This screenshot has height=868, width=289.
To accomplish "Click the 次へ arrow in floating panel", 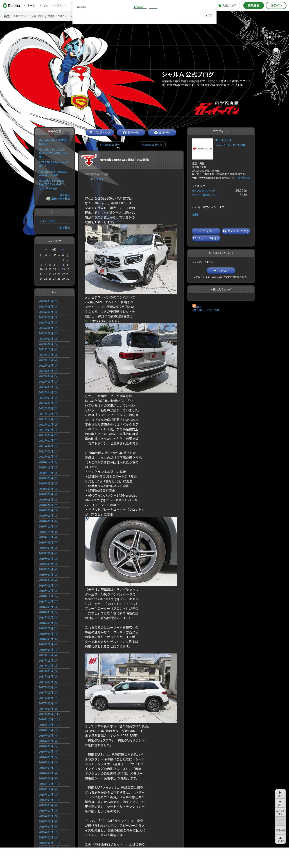I will pos(280,794).
